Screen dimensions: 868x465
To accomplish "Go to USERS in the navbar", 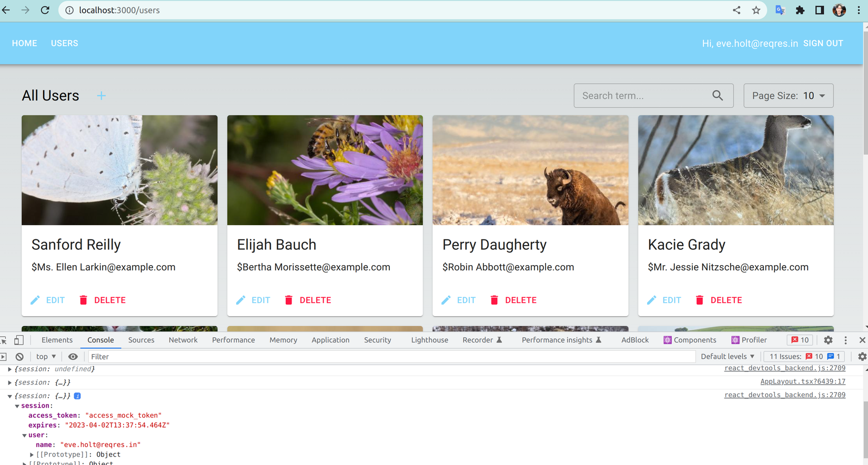I will coord(65,43).
